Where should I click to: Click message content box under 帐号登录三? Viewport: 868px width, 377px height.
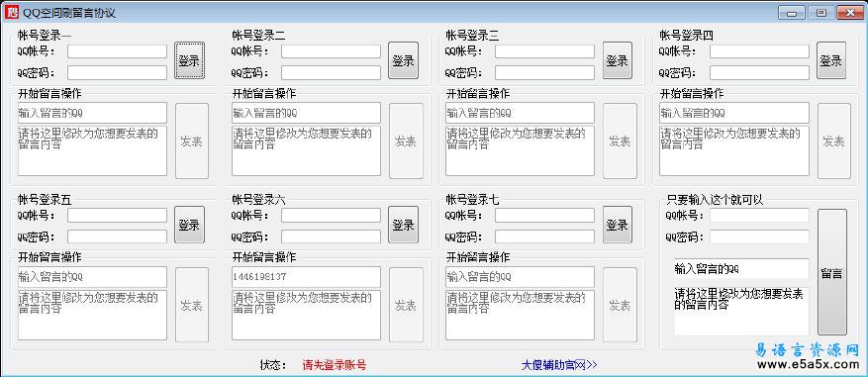tap(521, 150)
